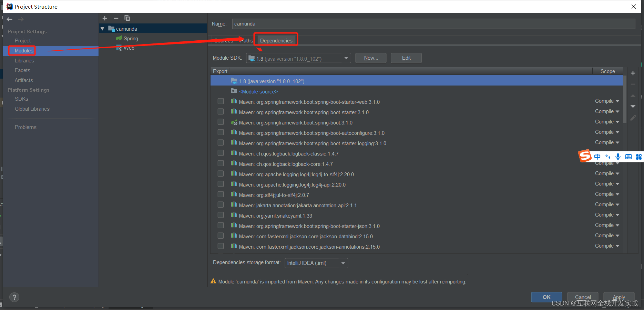Open Sogou soft keyboard icon
This screenshot has width=644, height=310.
(x=628, y=157)
